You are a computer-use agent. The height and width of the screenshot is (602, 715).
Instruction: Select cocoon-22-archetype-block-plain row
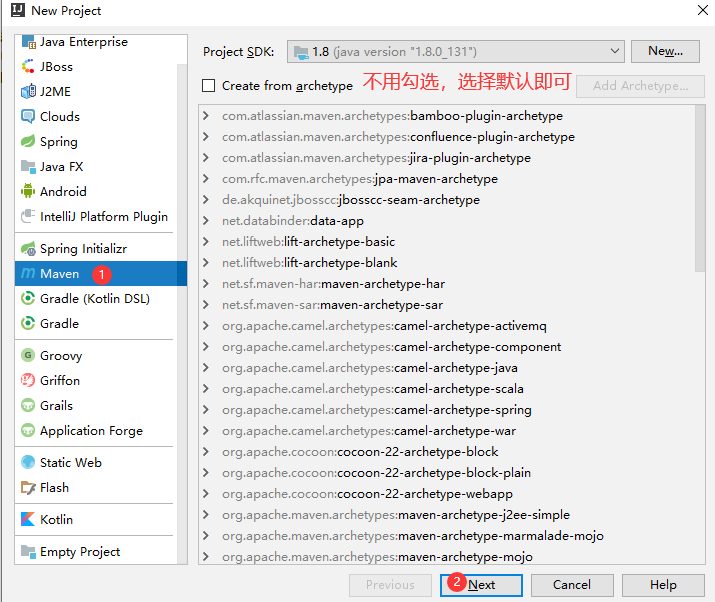(x=447, y=472)
